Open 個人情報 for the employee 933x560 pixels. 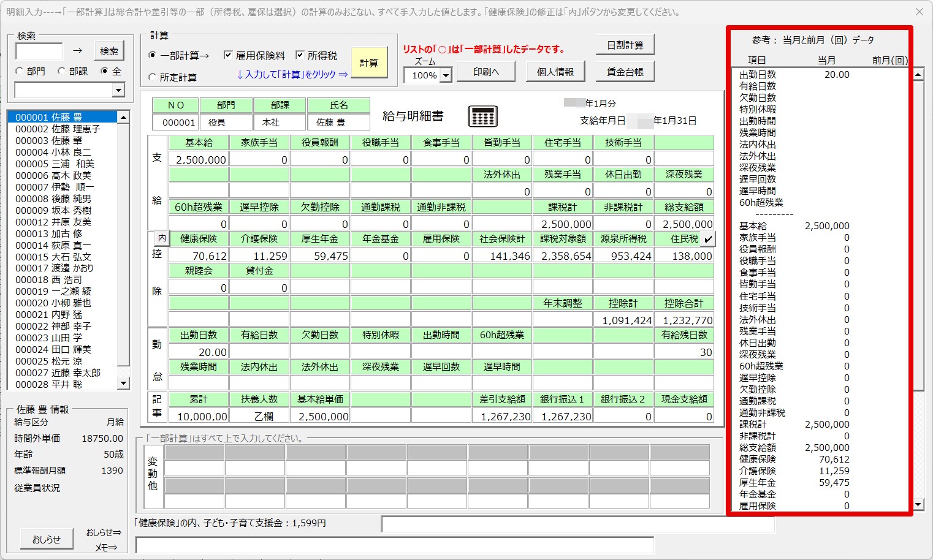tap(555, 72)
